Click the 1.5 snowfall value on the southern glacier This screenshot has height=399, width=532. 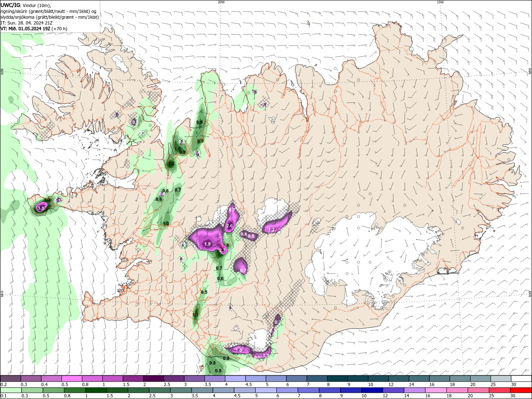(x=239, y=350)
